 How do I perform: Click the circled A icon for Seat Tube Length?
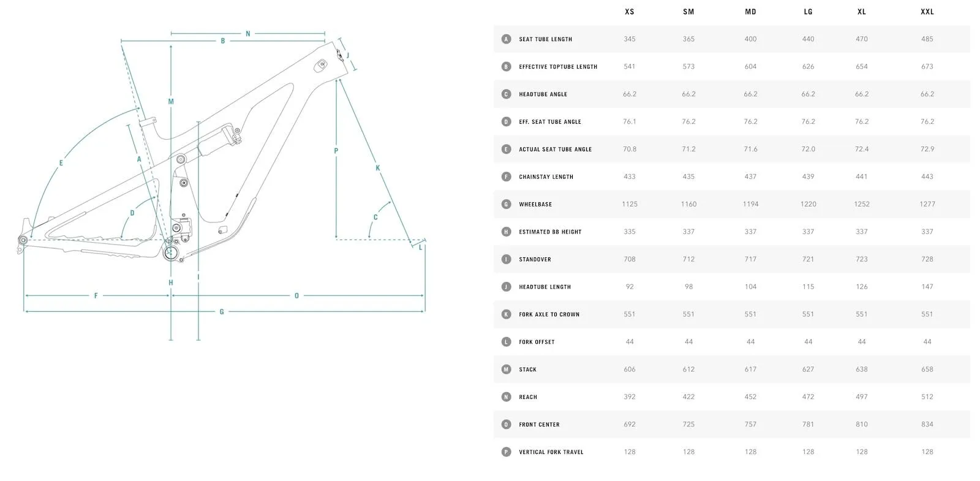click(506, 39)
